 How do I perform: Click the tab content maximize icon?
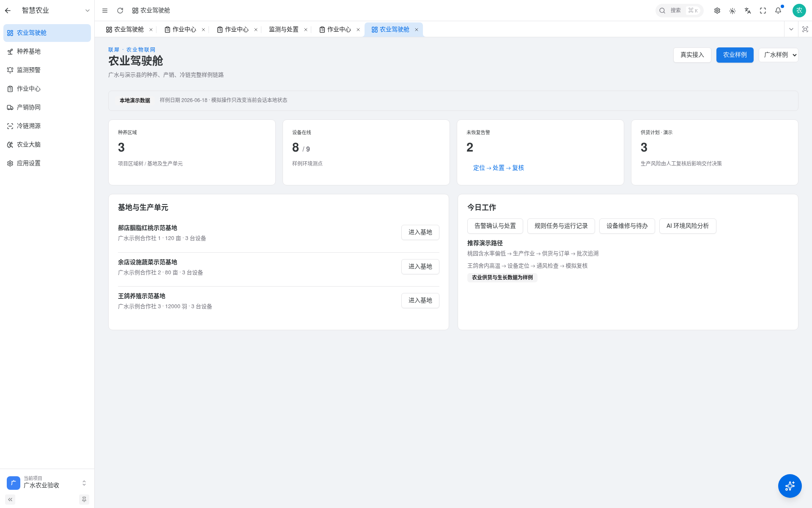tap(805, 29)
